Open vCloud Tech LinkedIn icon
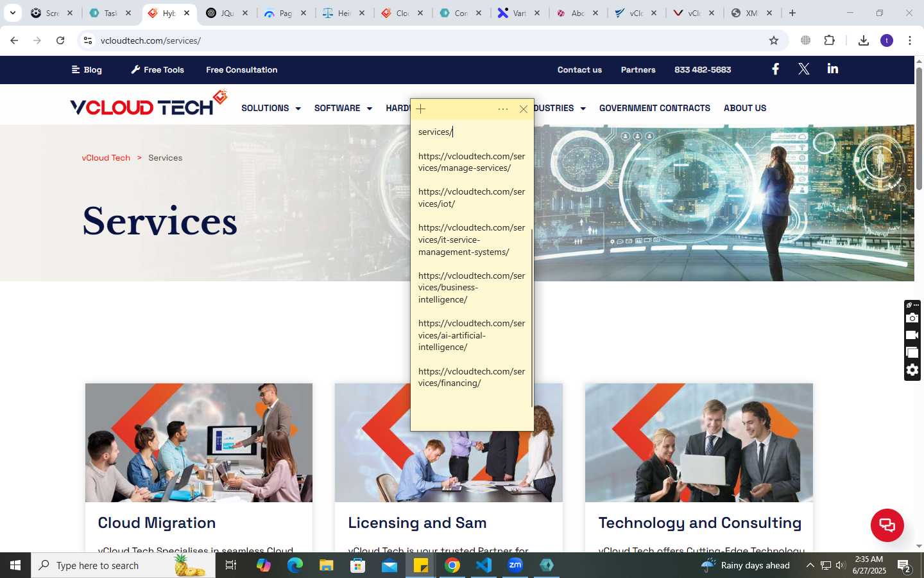 tap(833, 69)
